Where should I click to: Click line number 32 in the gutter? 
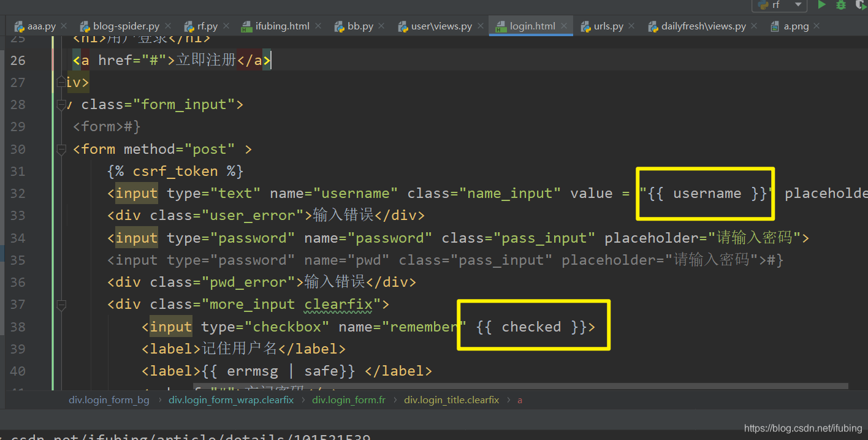(18, 194)
